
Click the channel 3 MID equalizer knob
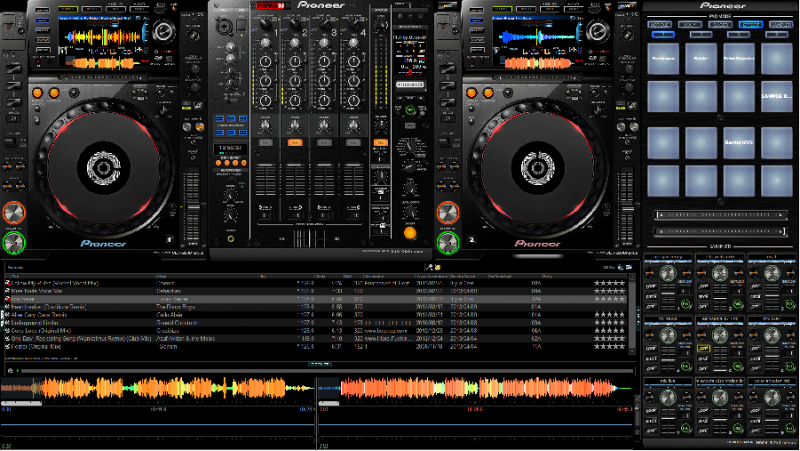(x=324, y=81)
